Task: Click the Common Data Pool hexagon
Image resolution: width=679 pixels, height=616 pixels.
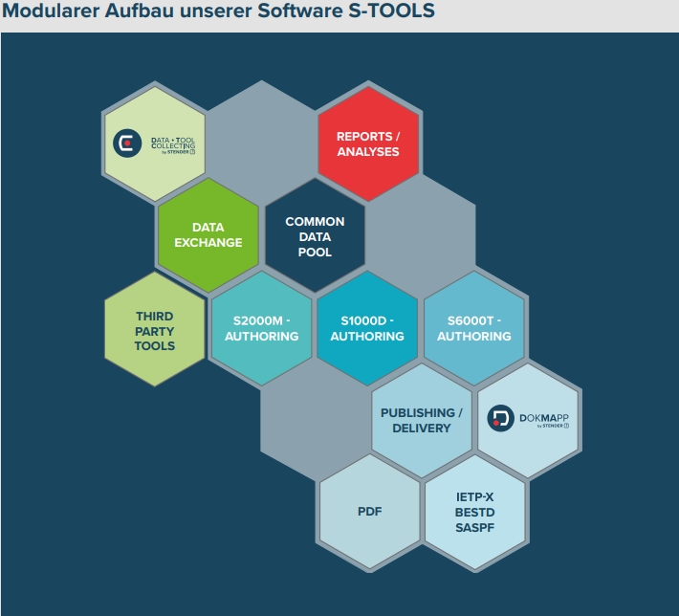Action: click(x=315, y=236)
